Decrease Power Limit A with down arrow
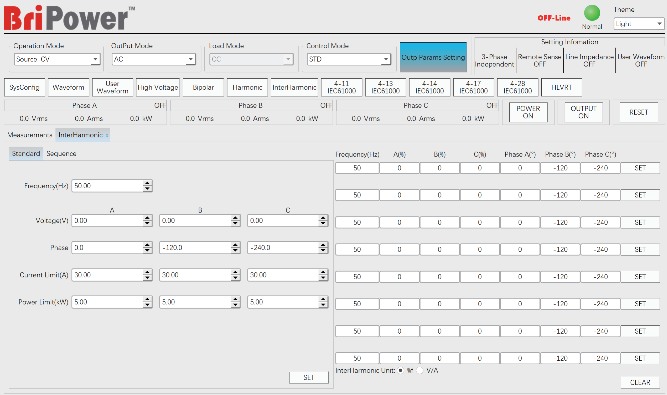The image size is (667, 395). [x=147, y=305]
